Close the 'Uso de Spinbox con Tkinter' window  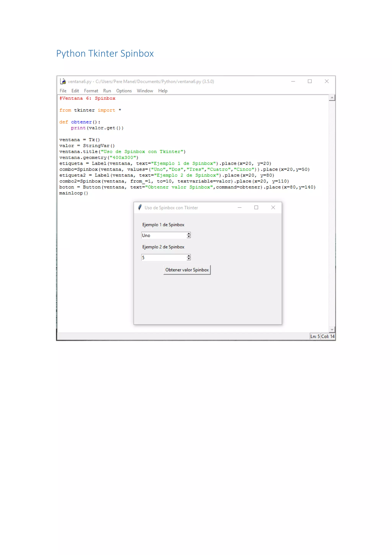(x=273, y=207)
